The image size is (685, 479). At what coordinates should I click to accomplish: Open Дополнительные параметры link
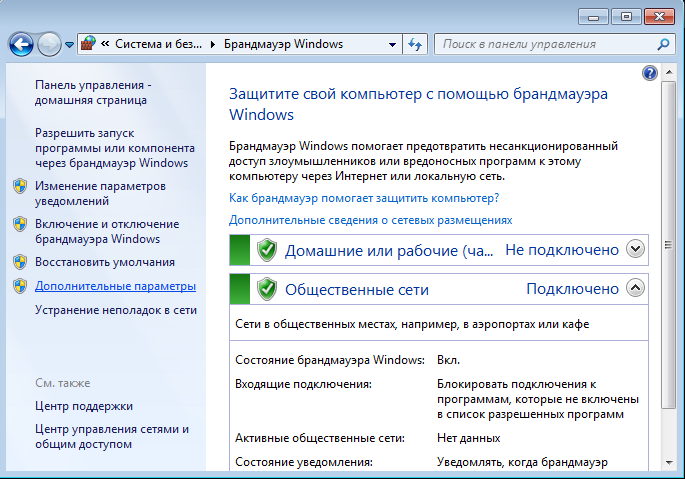pos(115,286)
